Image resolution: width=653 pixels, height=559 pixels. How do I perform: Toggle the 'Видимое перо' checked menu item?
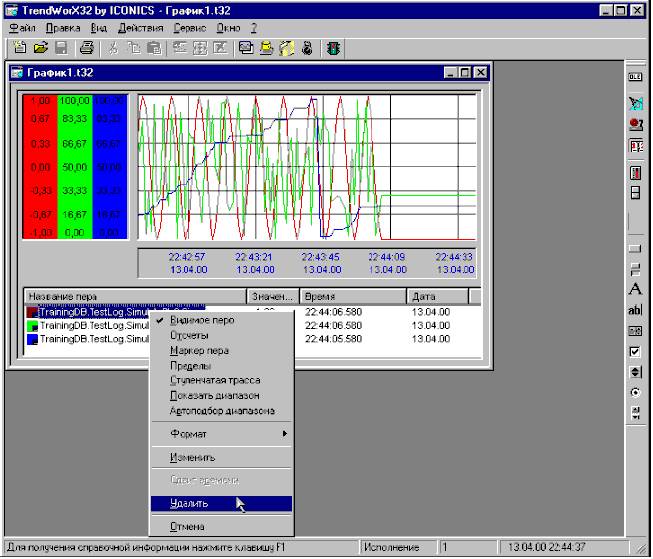pos(221,320)
